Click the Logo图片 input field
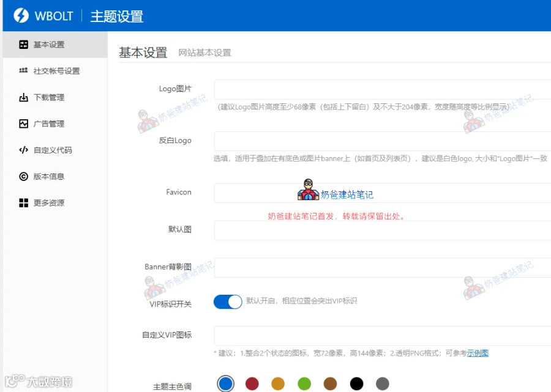 [x=382, y=89]
